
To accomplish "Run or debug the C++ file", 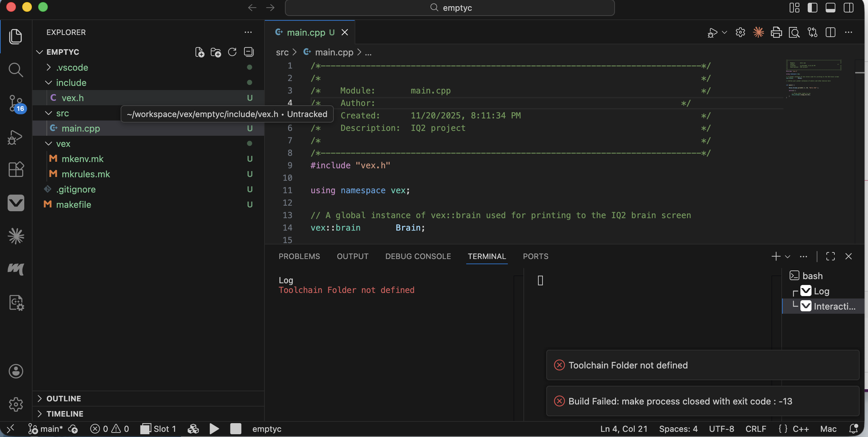I will pyautogui.click(x=712, y=33).
